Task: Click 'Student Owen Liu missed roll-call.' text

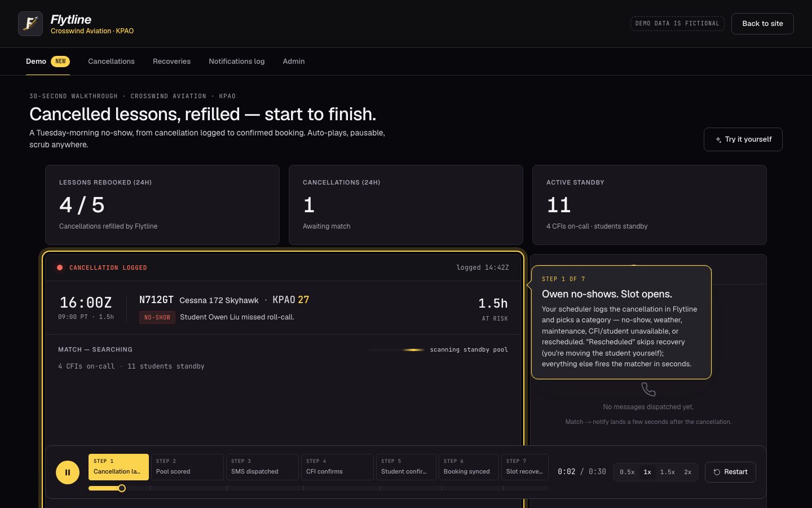Action: point(237,317)
